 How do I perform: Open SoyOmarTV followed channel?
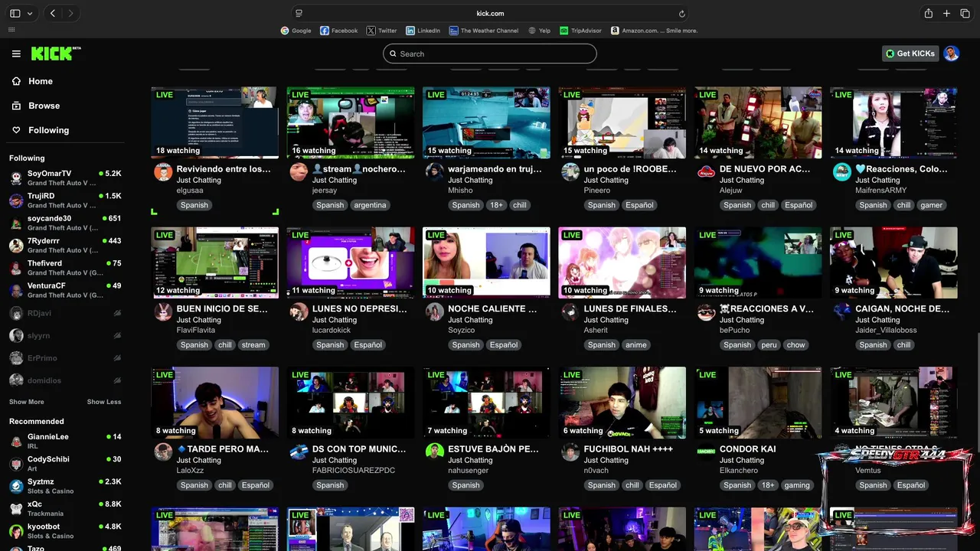[65, 178]
